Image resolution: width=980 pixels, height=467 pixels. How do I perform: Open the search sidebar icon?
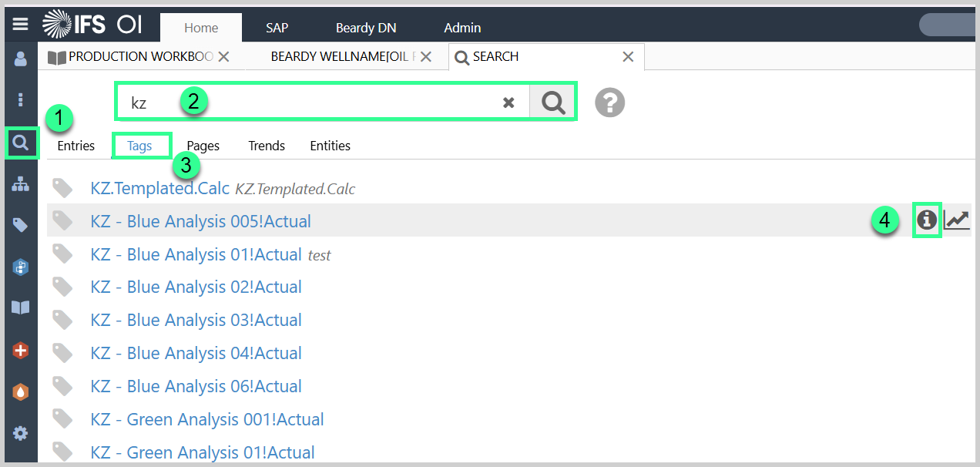click(x=21, y=143)
